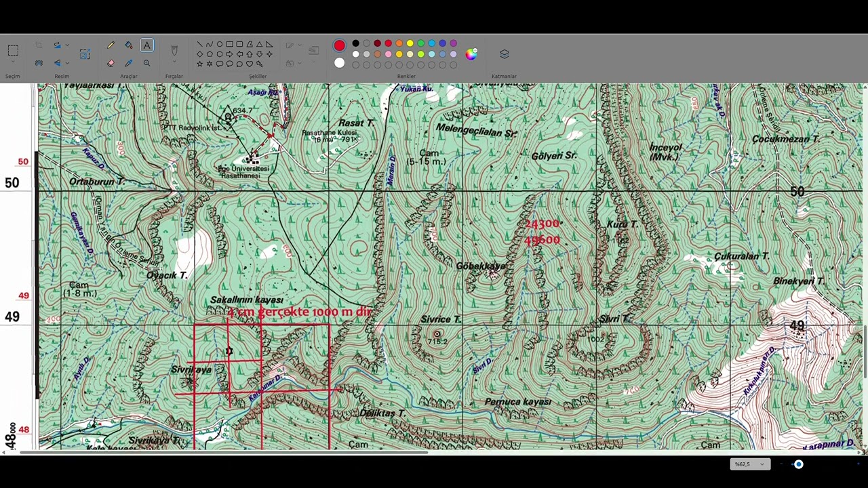Choose the lavender color swatch

pos(453,54)
